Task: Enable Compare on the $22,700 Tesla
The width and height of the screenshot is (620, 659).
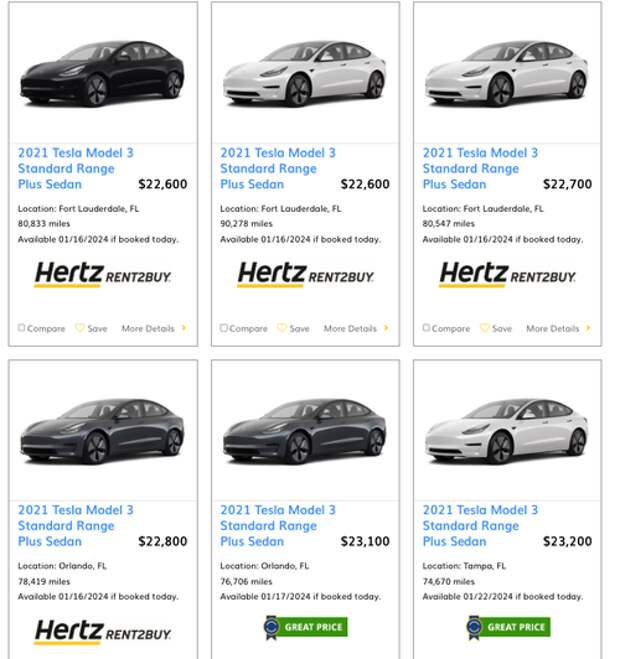Action: [x=427, y=328]
